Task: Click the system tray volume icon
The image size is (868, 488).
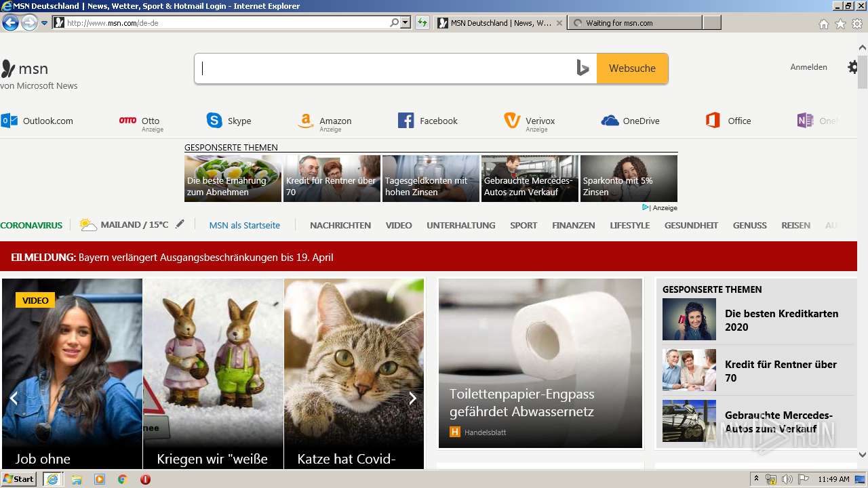Action: [x=787, y=479]
